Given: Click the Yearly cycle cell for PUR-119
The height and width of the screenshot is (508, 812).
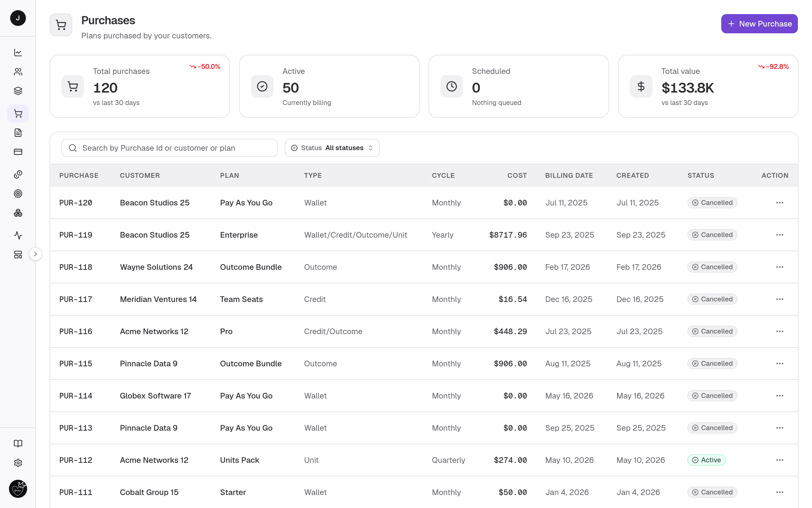Looking at the screenshot, I should point(442,235).
